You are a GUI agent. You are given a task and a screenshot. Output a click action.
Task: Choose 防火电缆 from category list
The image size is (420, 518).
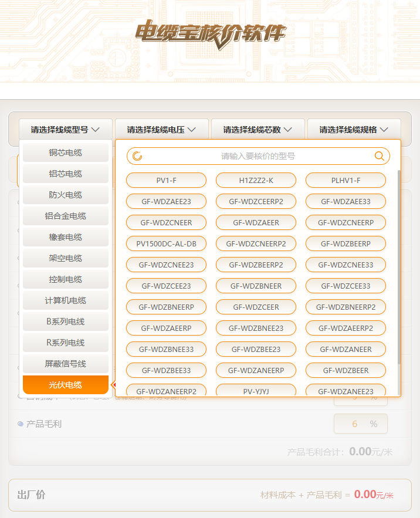[66, 195]
